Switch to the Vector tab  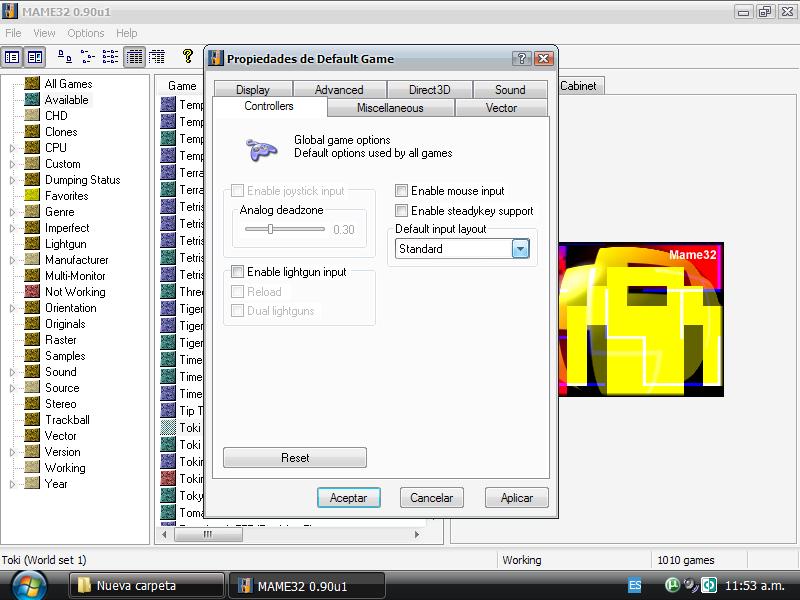tap(501, 108)
